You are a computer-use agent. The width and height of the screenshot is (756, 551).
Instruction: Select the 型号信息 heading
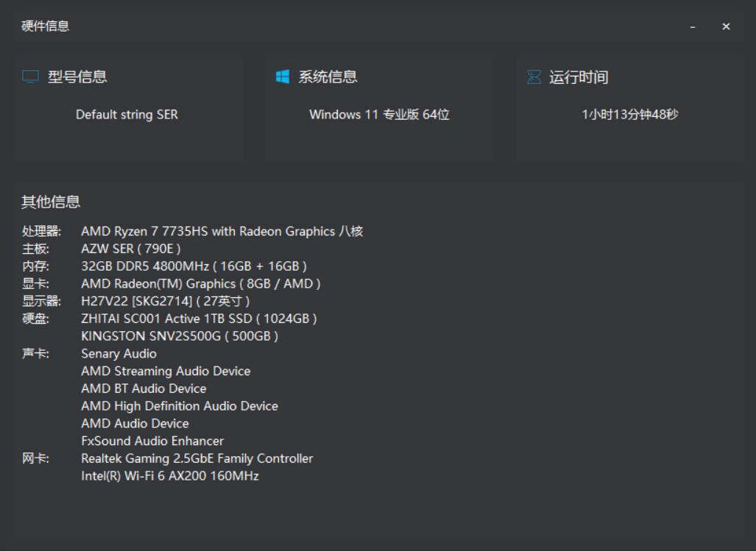[77, 77]
